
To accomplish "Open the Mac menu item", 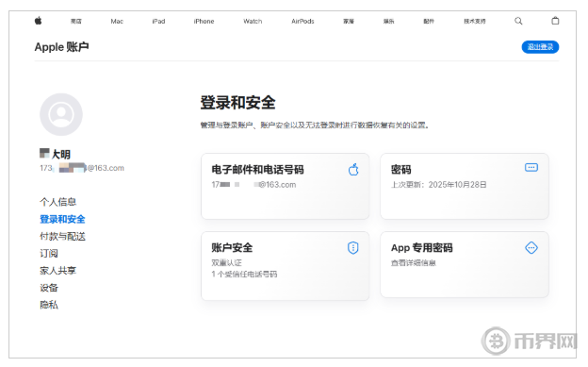I will pos(117,22).
